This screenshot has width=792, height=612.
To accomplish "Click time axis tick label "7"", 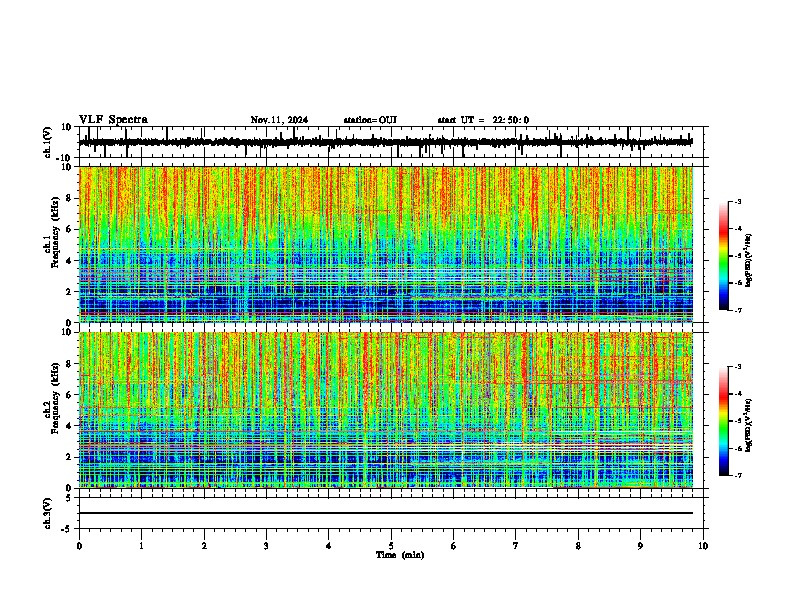I will [x=516, y=546].
